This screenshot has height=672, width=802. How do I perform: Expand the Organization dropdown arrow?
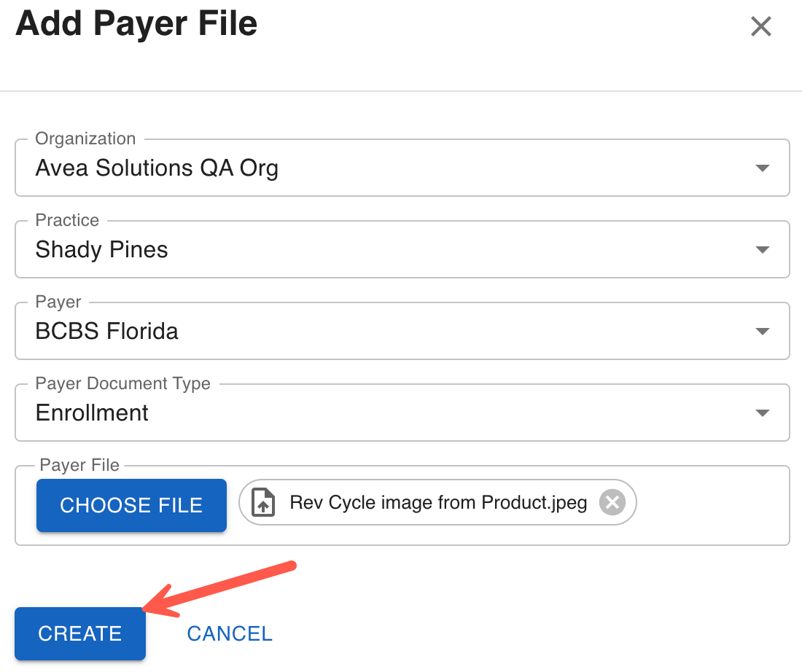tap(762, 168)
